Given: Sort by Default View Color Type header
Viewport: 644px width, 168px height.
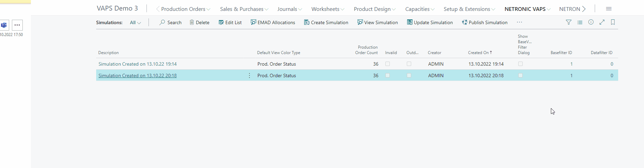Looking at the screenshot, I should (x=279, y=53).
